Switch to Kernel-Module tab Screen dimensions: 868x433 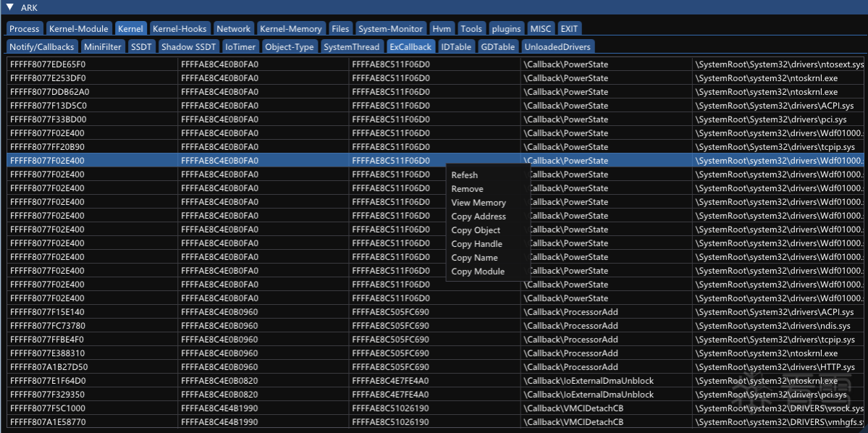point(79,29)
